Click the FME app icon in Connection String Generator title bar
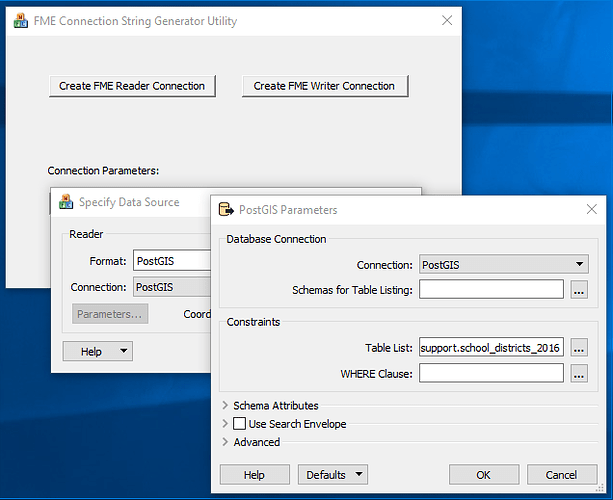The width and height of the screenshot is (613, 500). 21,21
